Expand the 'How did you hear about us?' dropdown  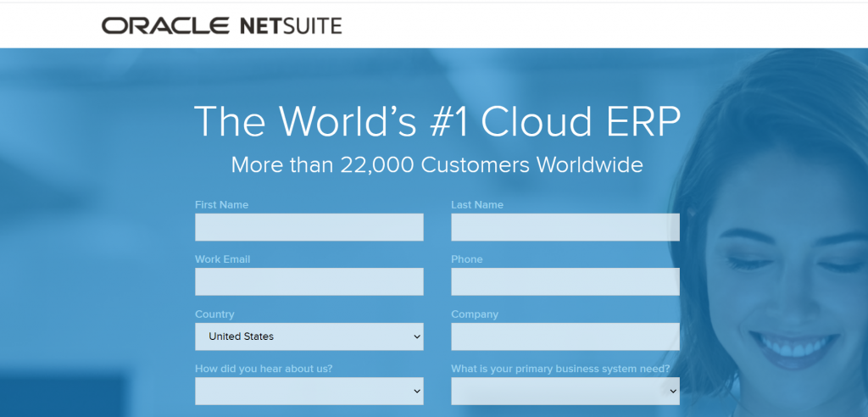[x=309, y=391]
